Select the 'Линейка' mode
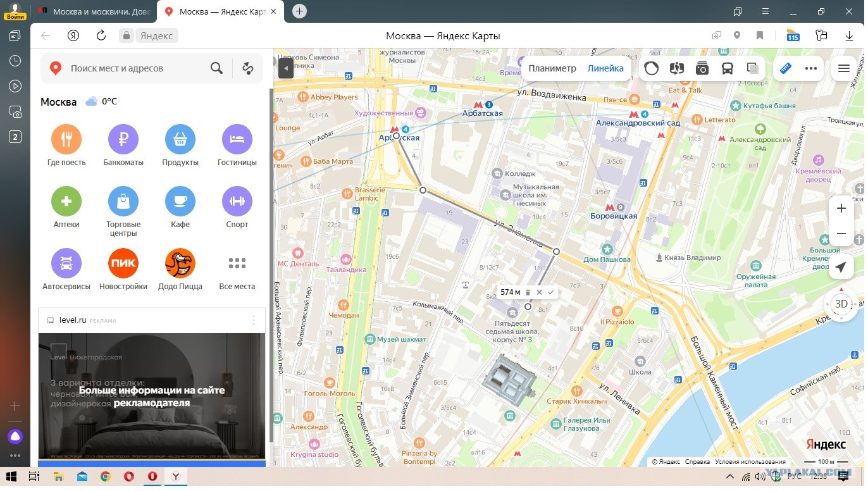The width and height of the screenshot is (868, 491). click(x=605, y=68)
